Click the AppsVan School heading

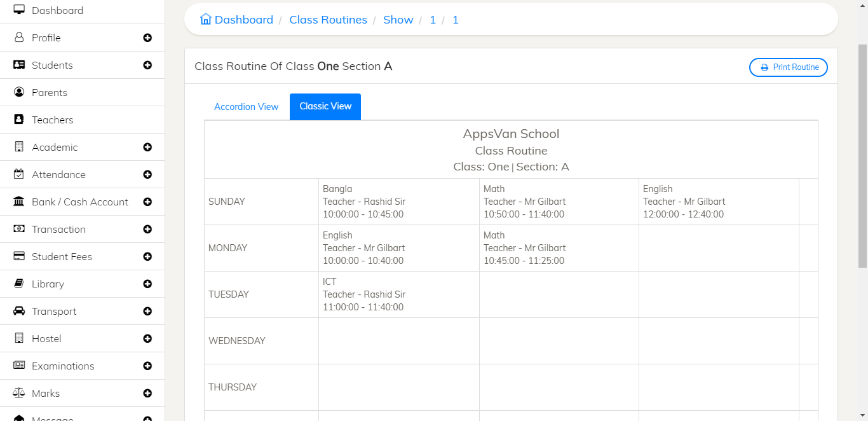[511, 134]
